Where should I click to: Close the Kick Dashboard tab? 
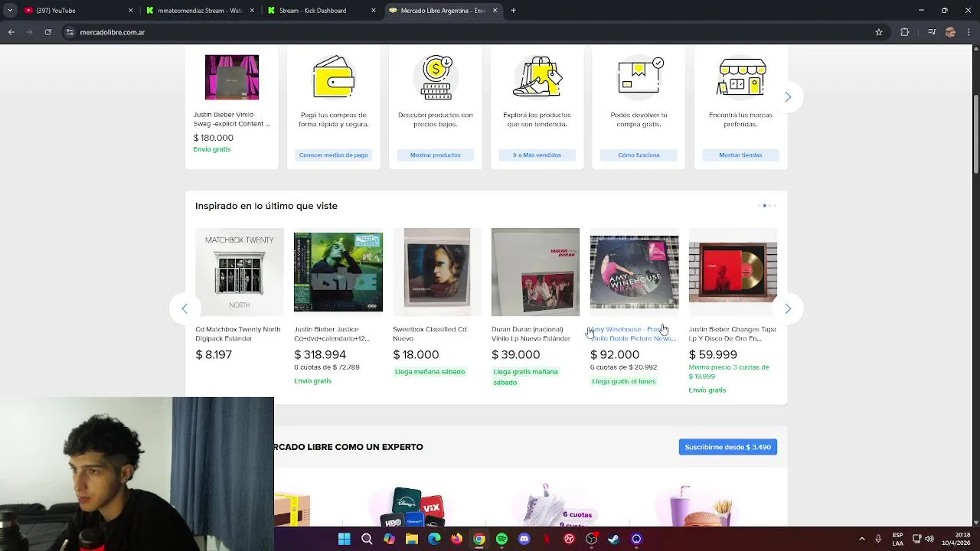pos(374,10)
